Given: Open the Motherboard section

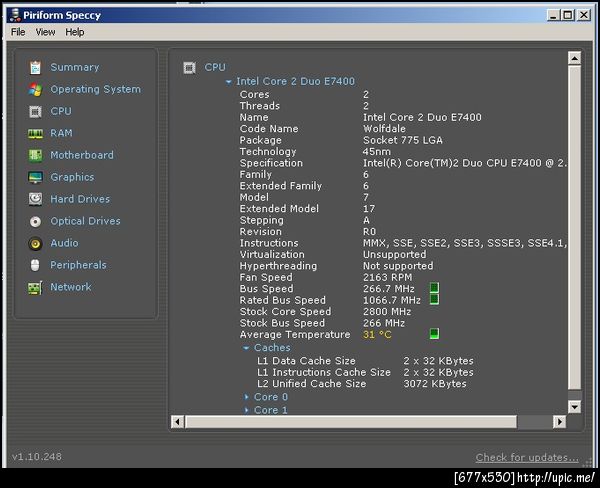Looking at the screenshot, I should coord(82,155).
